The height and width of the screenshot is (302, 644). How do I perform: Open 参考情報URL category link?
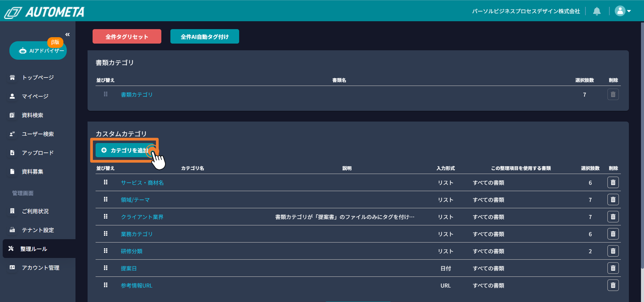[136, 285]
